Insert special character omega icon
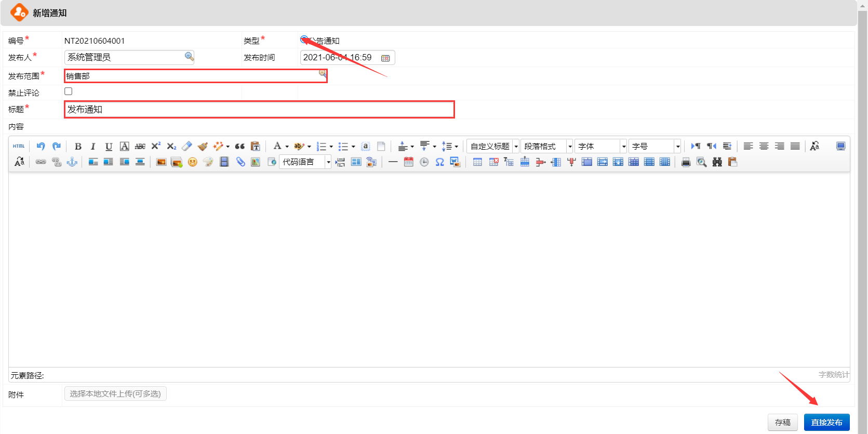Screen dimensions: 868x434 (x=439, y=162)
